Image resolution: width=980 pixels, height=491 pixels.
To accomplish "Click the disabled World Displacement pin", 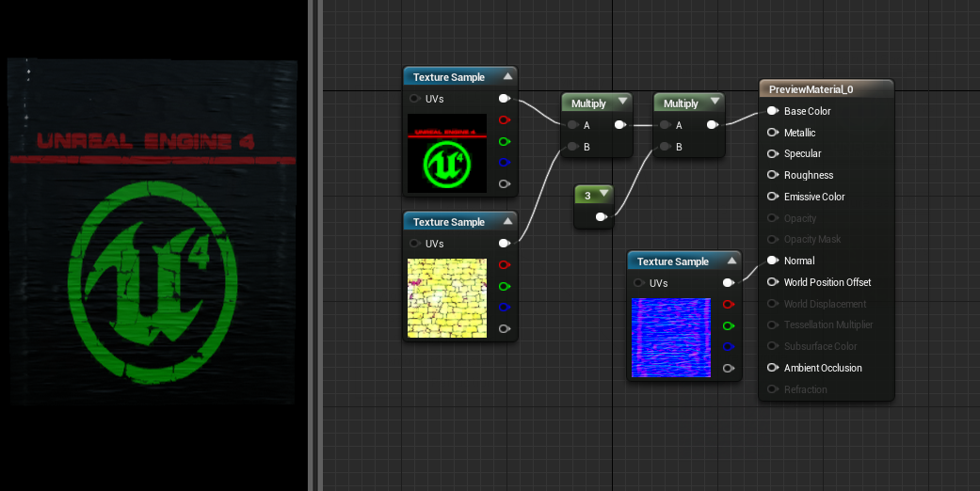I will (x=773, y=304).
